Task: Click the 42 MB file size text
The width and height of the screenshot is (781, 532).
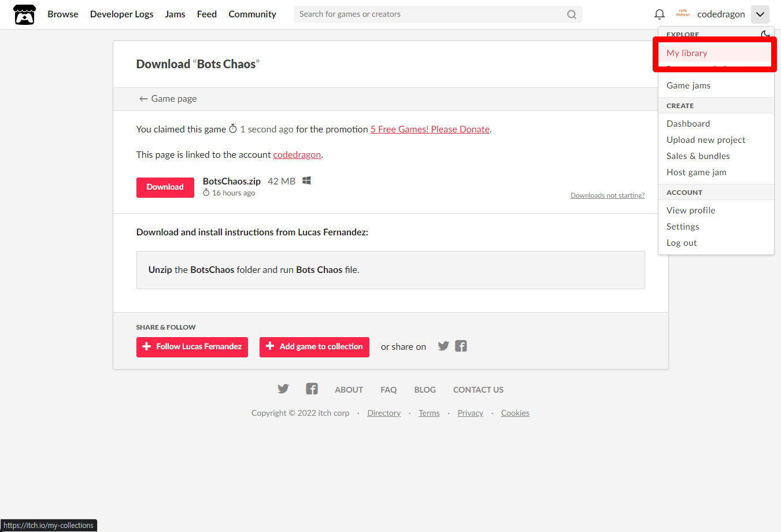Action: pos(282,182)
